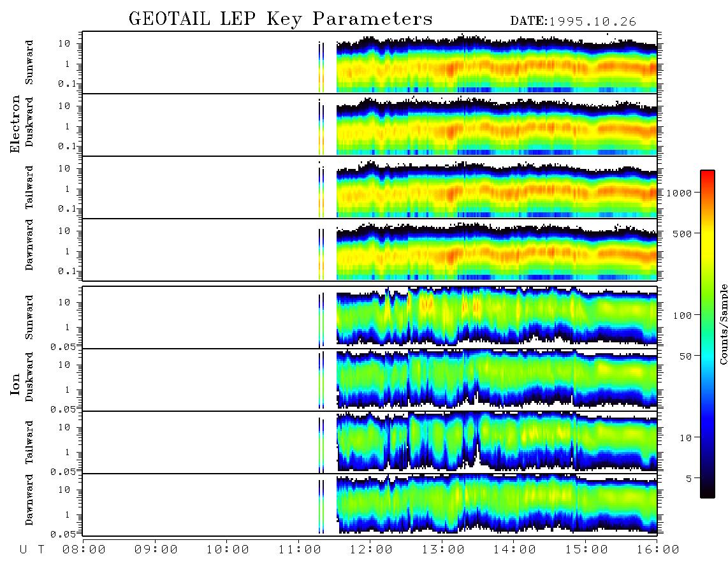Viewport: 728px width, 561px height.
Task: Click the "15:00" time tick label
Action: (586, 550)
